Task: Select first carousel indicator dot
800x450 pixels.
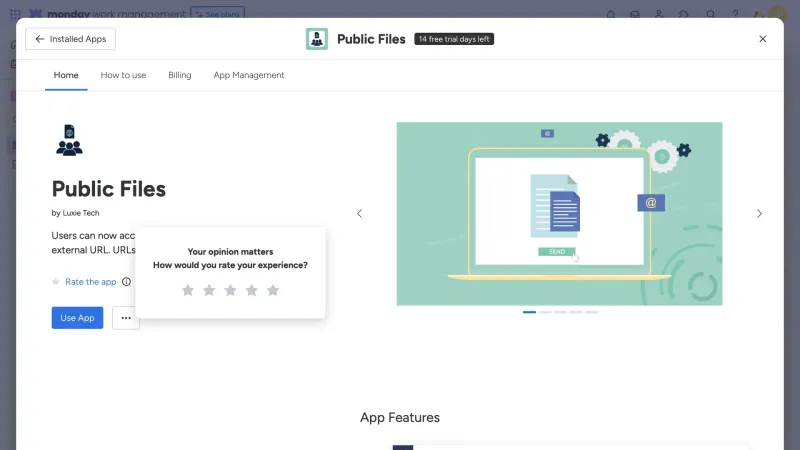Action: tap(529, 312)
